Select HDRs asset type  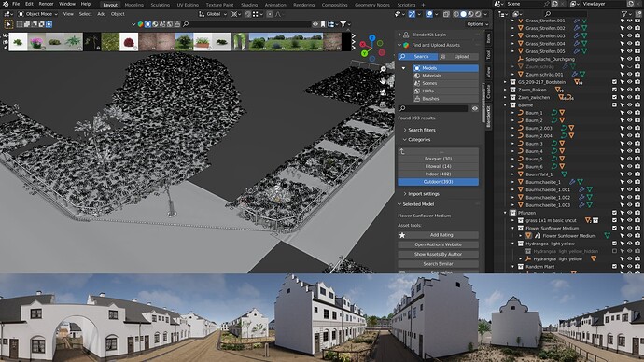[445, 91]
